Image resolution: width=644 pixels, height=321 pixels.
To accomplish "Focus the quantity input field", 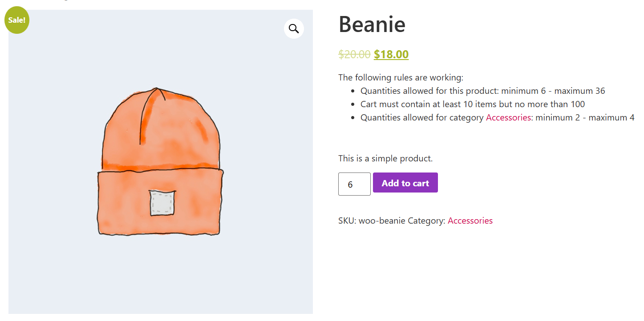I will tap(354, 184).
